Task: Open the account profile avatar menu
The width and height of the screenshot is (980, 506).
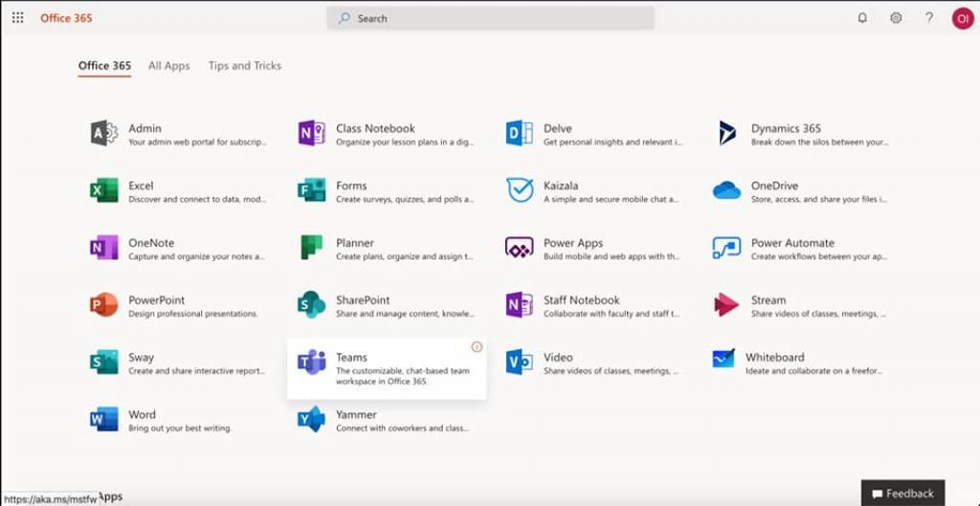Action: pos(962,17)
